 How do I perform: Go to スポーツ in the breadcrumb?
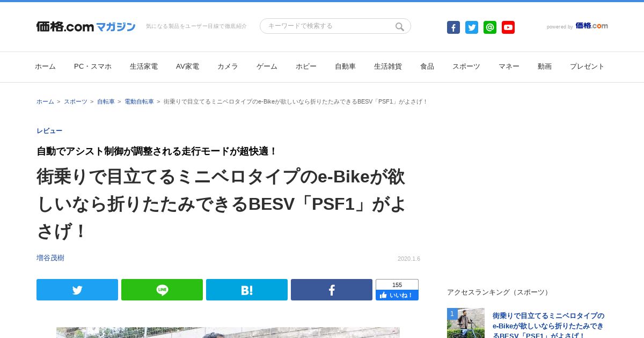76,101
